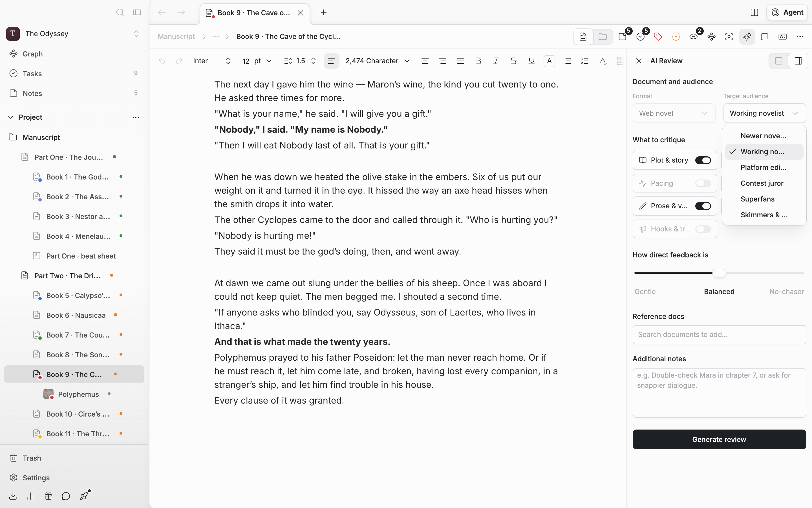
Task: Open text color A button
Action: click(549, 61)
